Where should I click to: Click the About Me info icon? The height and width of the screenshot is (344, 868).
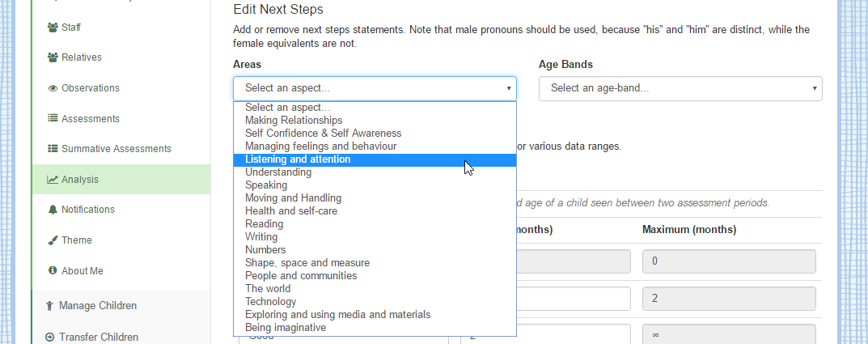click(53, 271)
